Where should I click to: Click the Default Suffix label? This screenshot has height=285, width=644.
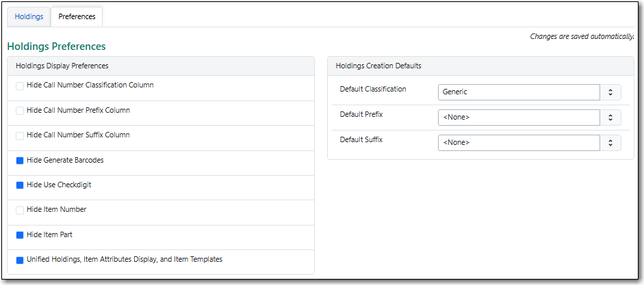click(361, 139)
